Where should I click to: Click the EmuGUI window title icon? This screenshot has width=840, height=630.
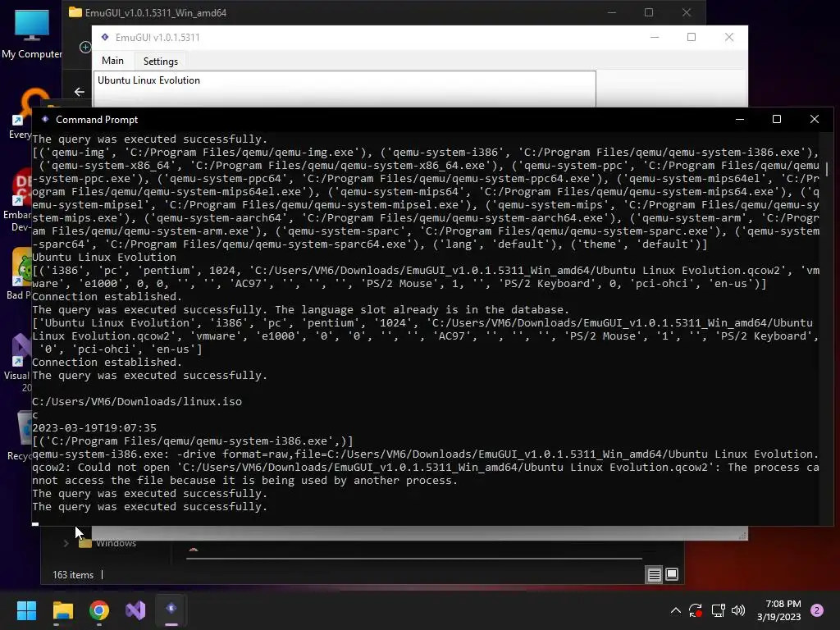(105, 38)
